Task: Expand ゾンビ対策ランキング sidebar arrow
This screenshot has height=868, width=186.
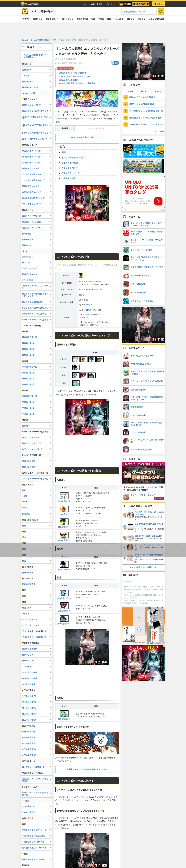Action: click(51, 204)
